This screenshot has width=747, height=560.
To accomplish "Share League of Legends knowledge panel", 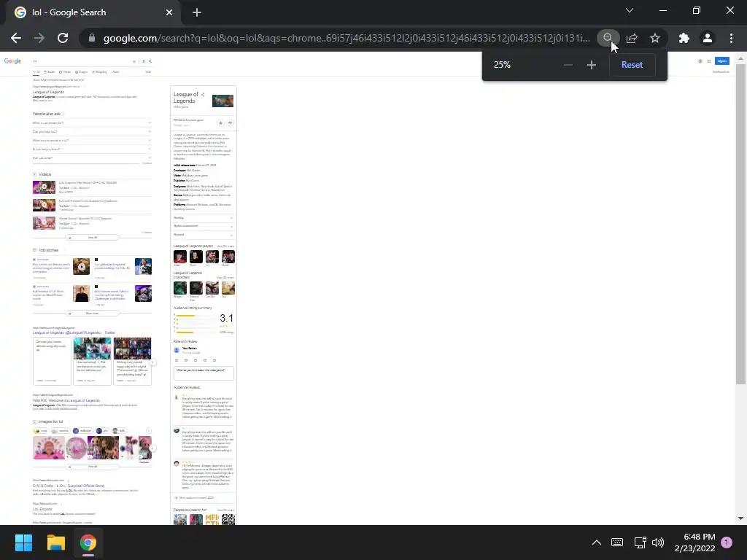I will 203,94.
